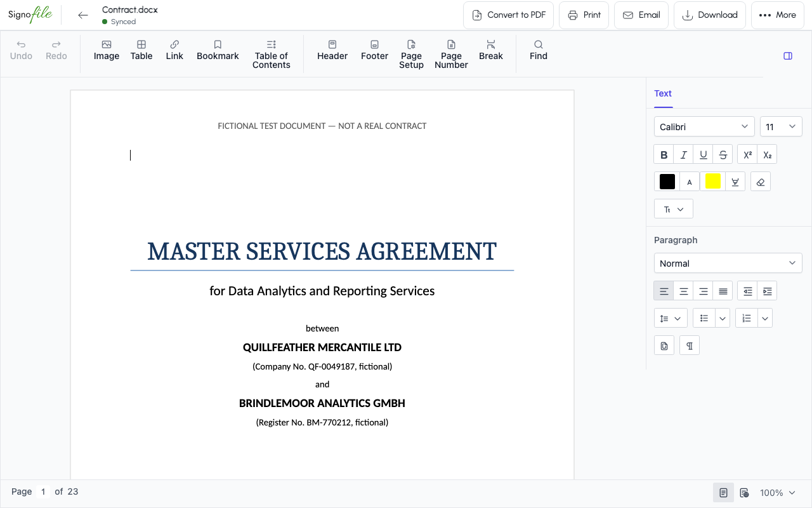This screenshot has width=812, height=508.
Task: Open the 100% zoom dropdown
Action: 777,493
